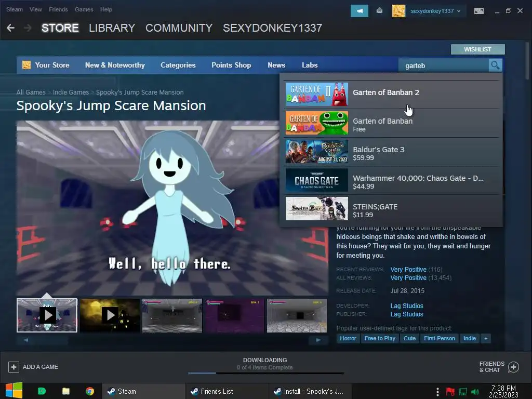Play the first trailer thumbnail

[x=47, y=315]
